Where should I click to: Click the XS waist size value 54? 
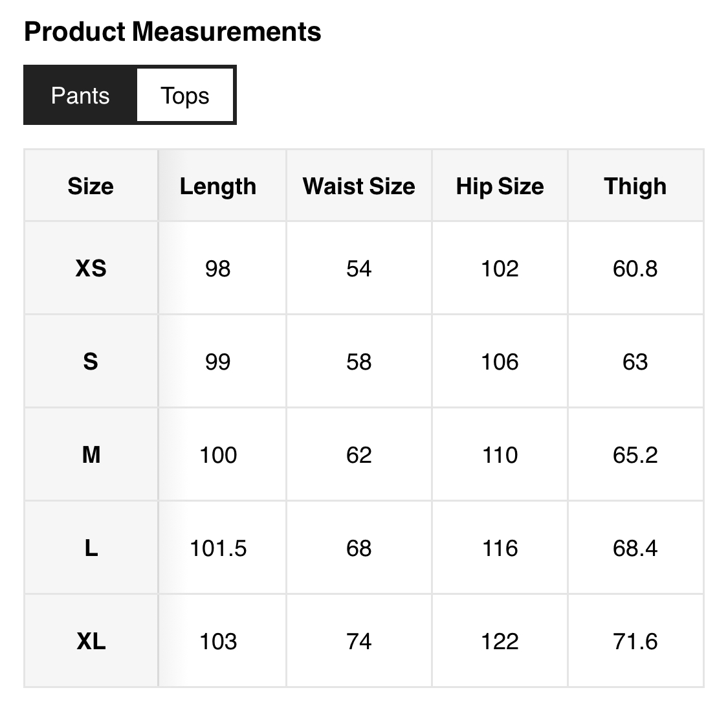click(x=358, y=268)
